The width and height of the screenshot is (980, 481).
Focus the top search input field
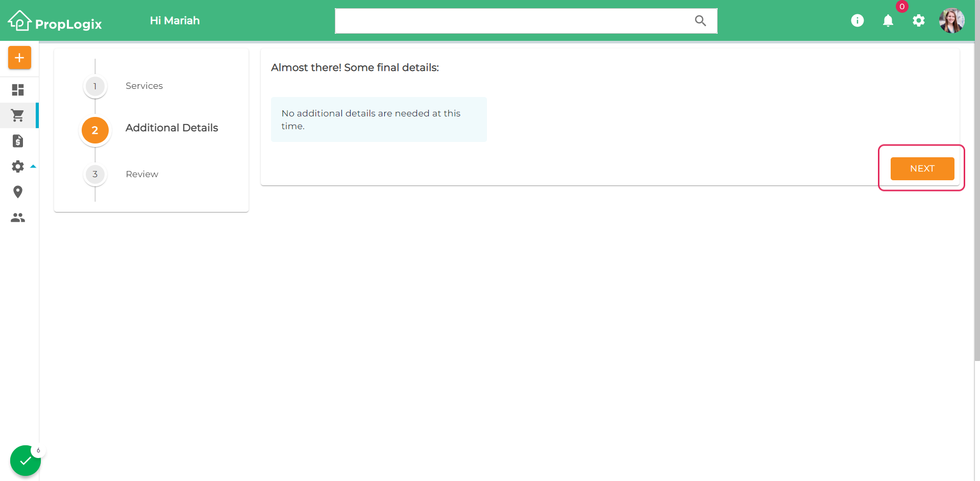(526, 21)
